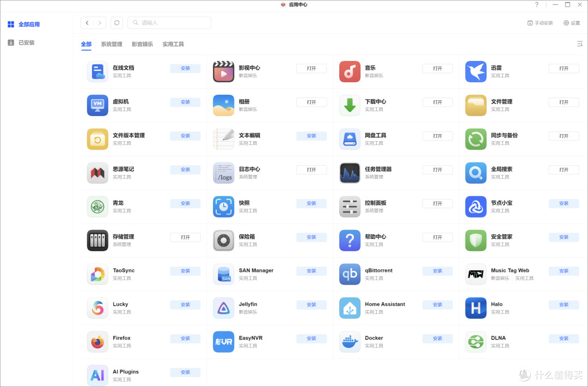Click the 音乐 app icon
The width and height of the screenshot is (588, 387).
(350, 71)
